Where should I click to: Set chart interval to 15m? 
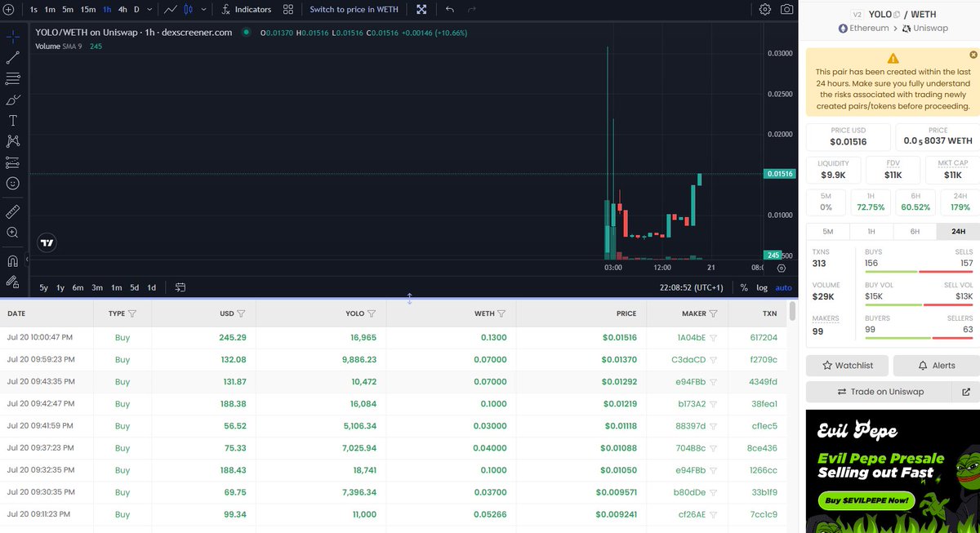pos(88,10)
